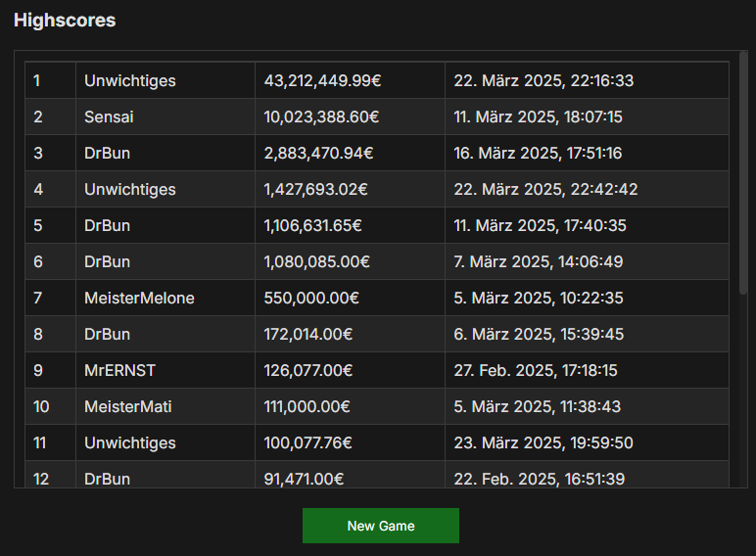Image resolution: width=756 pixels, height=556 pixels.
Task: Click the Highscores heading
Action: 65,21
